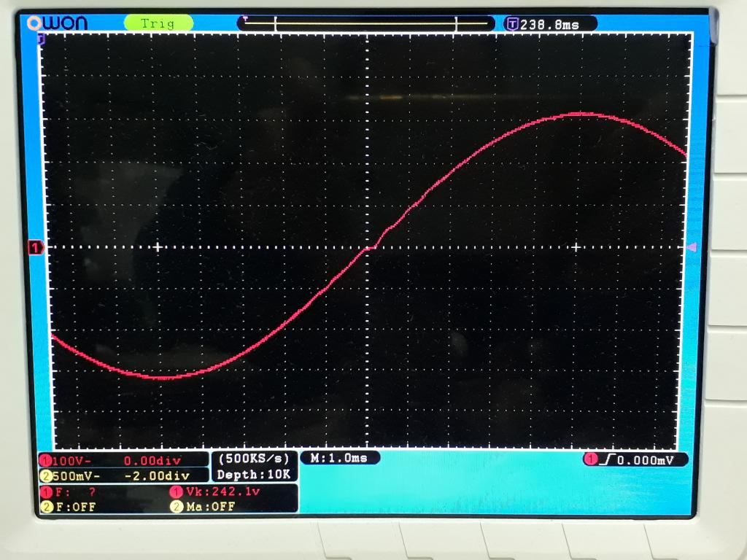Click the rising edge trigger slope icon
747x560 pixels.
point(607,459)
